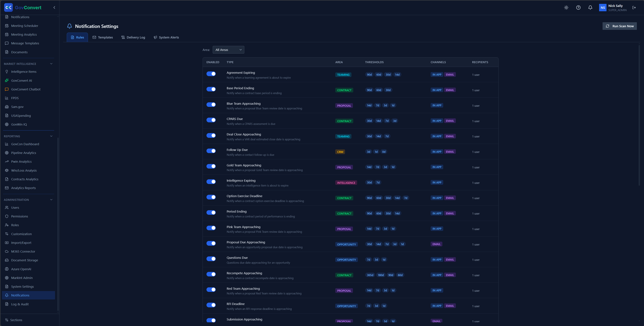The height and width of the screenshot is (326, 644).
Task: Collapse the Market Intelligence section
Action: [51, 64]
